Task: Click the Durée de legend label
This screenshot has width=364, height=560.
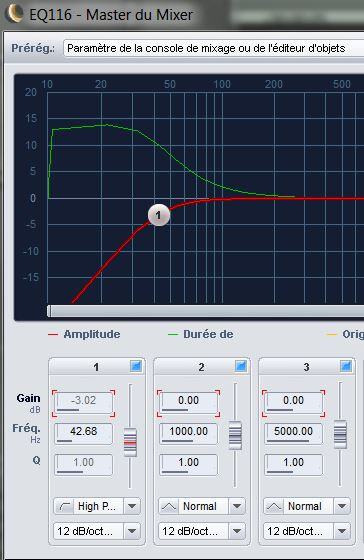Action: click(208, 334)
